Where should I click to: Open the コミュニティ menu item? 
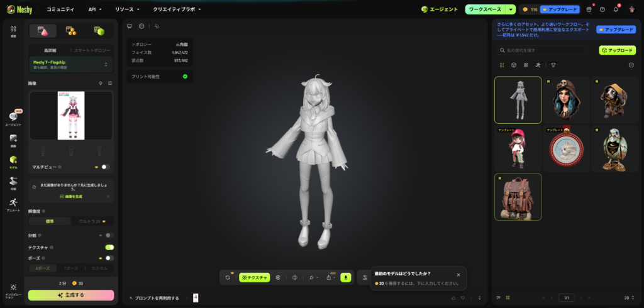(60, 9)
